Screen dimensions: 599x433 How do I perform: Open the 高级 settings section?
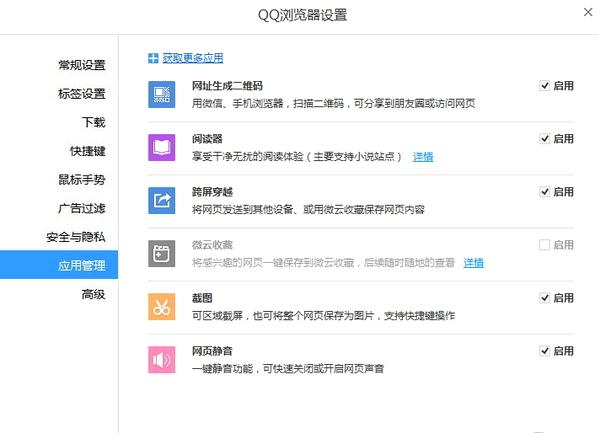[93, 294]
